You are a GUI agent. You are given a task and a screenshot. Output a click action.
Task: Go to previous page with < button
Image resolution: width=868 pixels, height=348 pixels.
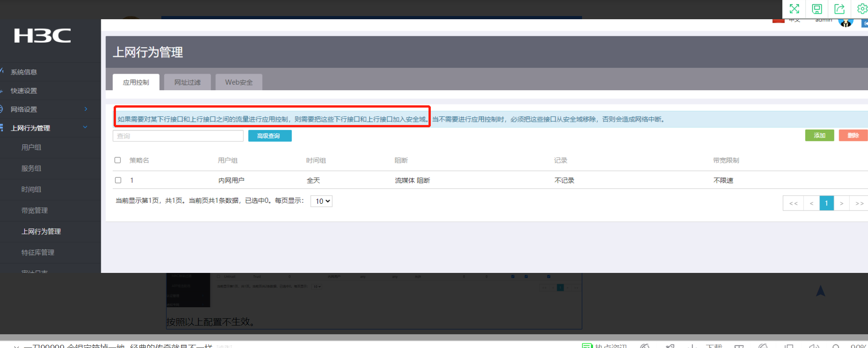(812, 203)
